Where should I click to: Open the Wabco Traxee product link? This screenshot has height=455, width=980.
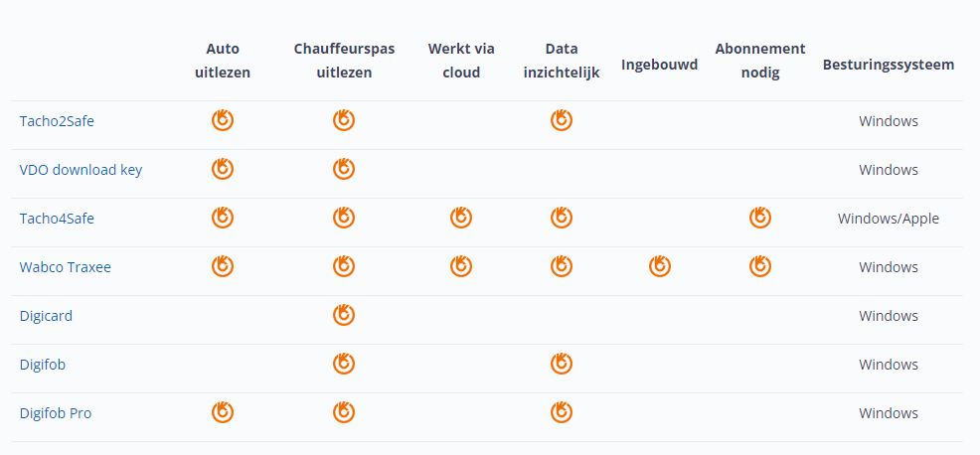(x=65, y=267)
